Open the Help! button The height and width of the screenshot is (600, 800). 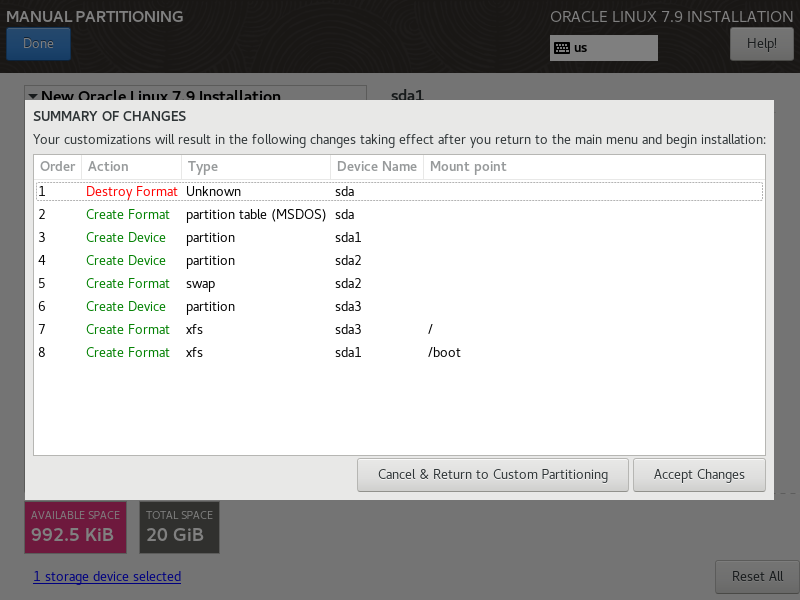[761, 43]
